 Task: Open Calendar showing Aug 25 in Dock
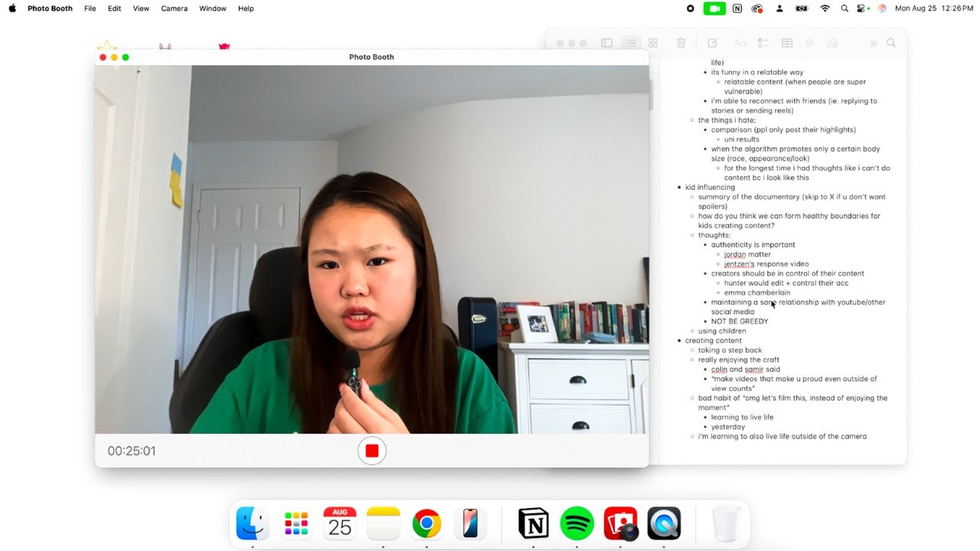pos(340,524)
